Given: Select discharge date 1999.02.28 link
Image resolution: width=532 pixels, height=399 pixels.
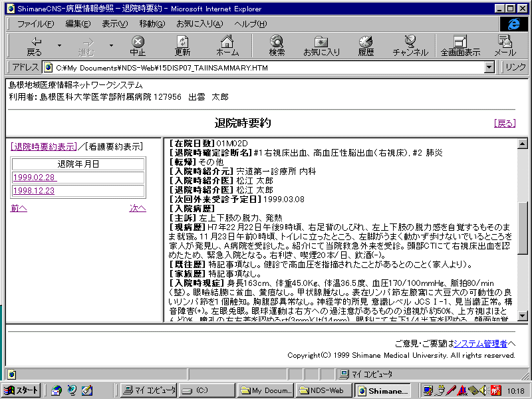Looking at the screenshot, I should point(34,178).
